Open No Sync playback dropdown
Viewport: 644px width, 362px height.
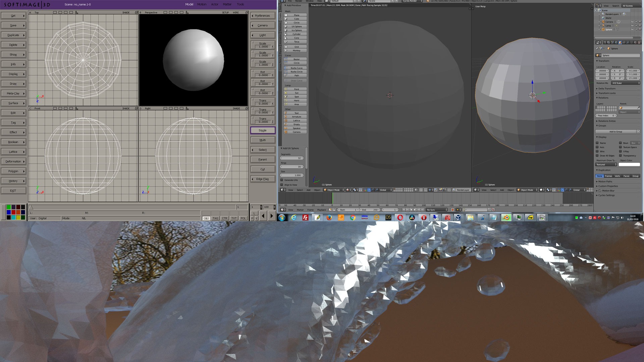point(437,210)
